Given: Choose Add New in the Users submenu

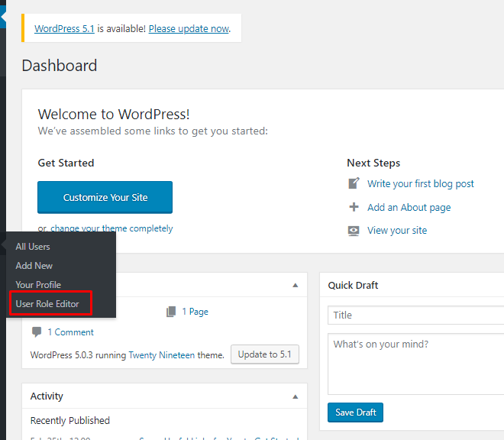Looking at the screenshot, I should pos(34,266).
